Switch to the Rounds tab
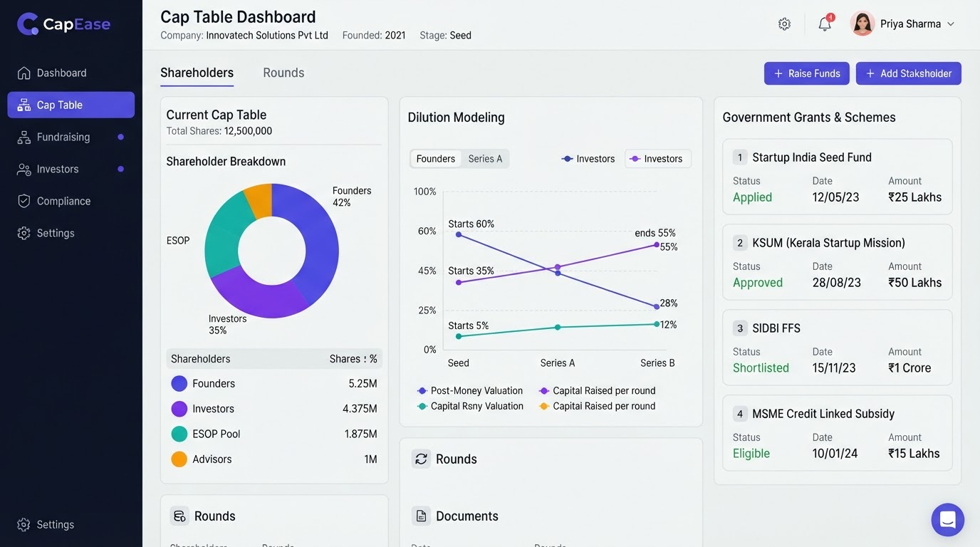980x547 pixels. (283, 73)
